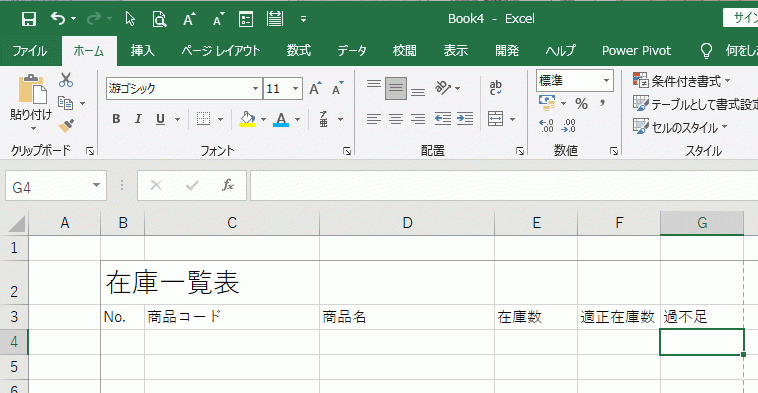This screenshot has width=758, height=393.
Task: Increase font size in the ribbon
Action: tap(315, 88)
